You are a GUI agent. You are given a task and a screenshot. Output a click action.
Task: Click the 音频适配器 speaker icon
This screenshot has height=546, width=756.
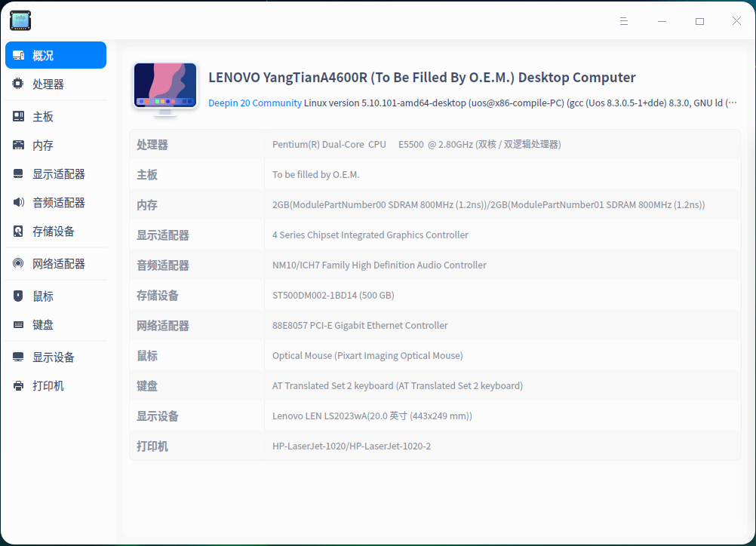click(x=17, y=202)
